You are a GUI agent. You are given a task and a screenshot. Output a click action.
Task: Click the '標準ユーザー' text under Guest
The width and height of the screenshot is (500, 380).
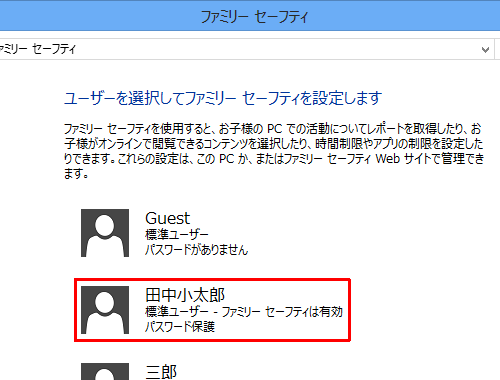point(177,235)
